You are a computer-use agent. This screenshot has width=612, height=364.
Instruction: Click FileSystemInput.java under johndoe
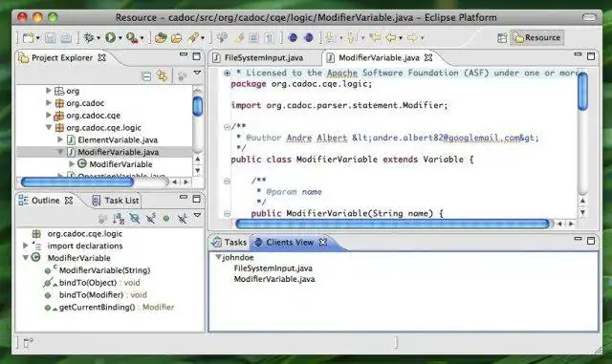273,268
